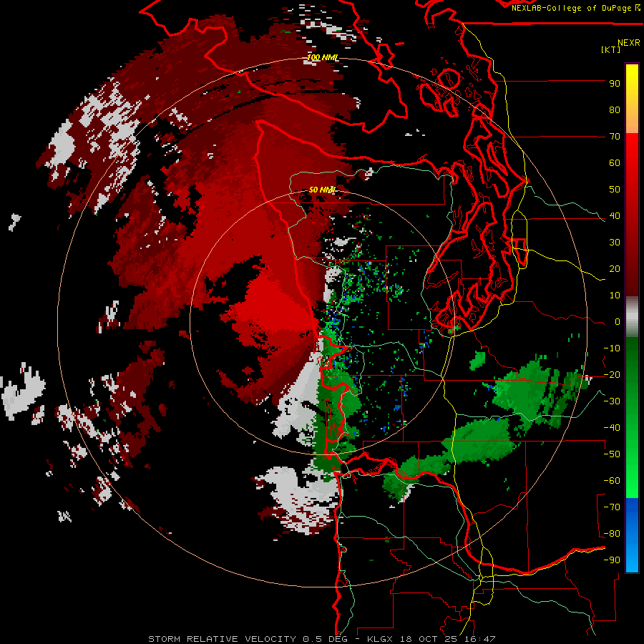This screenshot has height=644, width=644.
Task: Click the 80 value on the color scale
Action: tap(615, 109)
